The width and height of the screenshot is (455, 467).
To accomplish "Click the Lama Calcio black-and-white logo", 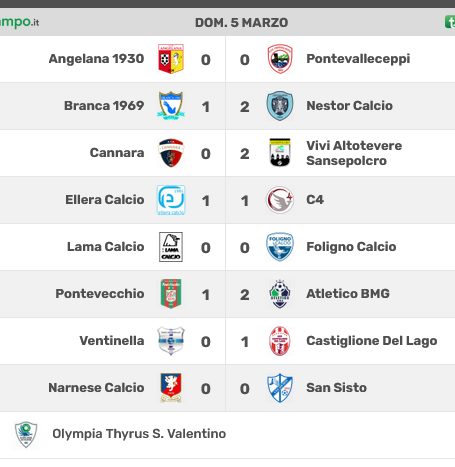I will click(x=171, y=247).
